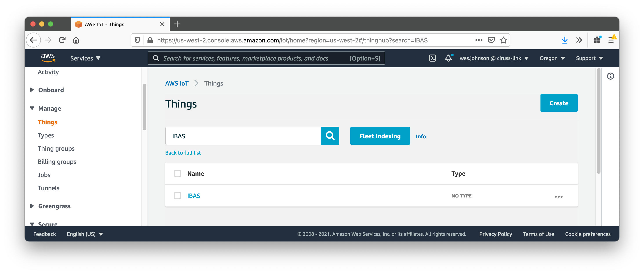The width and height of the screenshot is (644, 274).
Task: Click the AWS logo home icon
Action: (x=48, y=58)
